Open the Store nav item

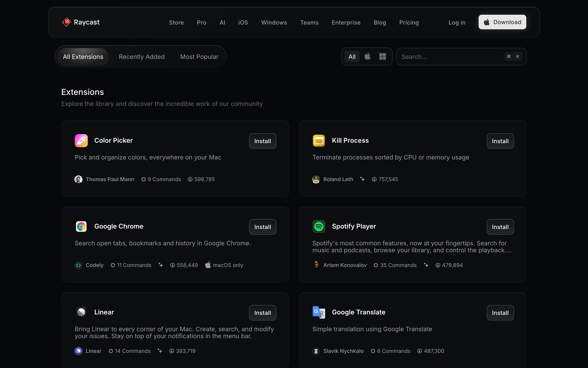pyautogui.click(x=176, y=22)
